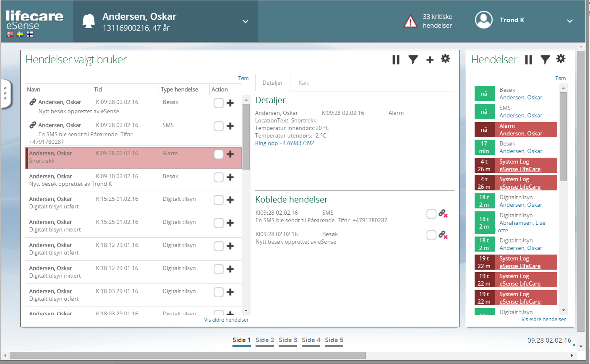Click the alarm bell icon beside Andersen, Oskar
The height and width of the screenshot is (364, 590).
click(89, 21)
